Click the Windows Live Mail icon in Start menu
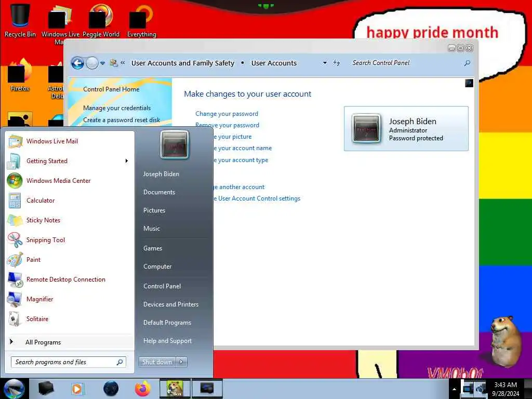532x399 pixels. point(15,141)
